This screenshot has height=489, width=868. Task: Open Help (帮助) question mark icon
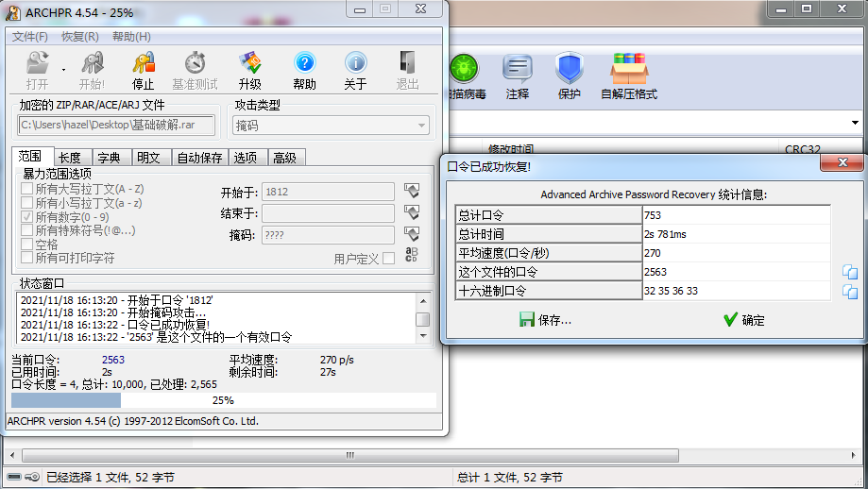coord(304,63)
